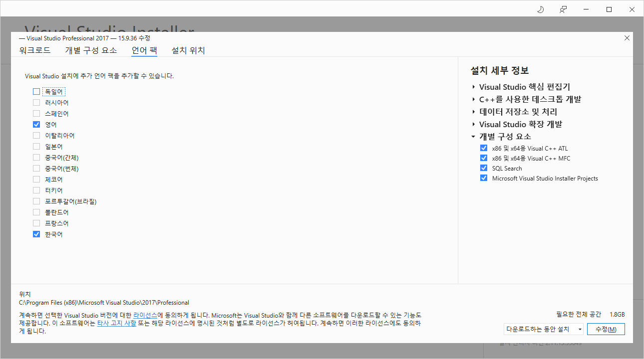Expand 데이터 저장소 및 처리 section
This screenshot has height=359, width=644.
coord(473,112)
